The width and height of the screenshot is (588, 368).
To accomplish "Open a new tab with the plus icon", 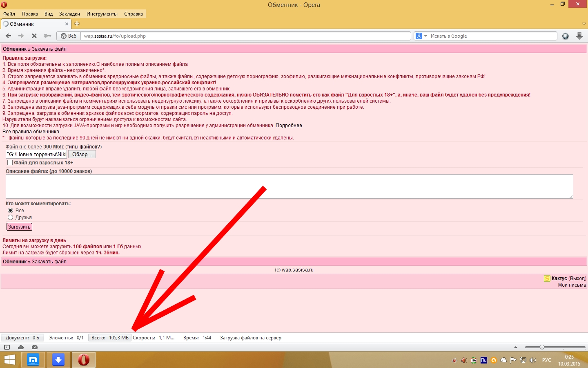I will [77, 24].
